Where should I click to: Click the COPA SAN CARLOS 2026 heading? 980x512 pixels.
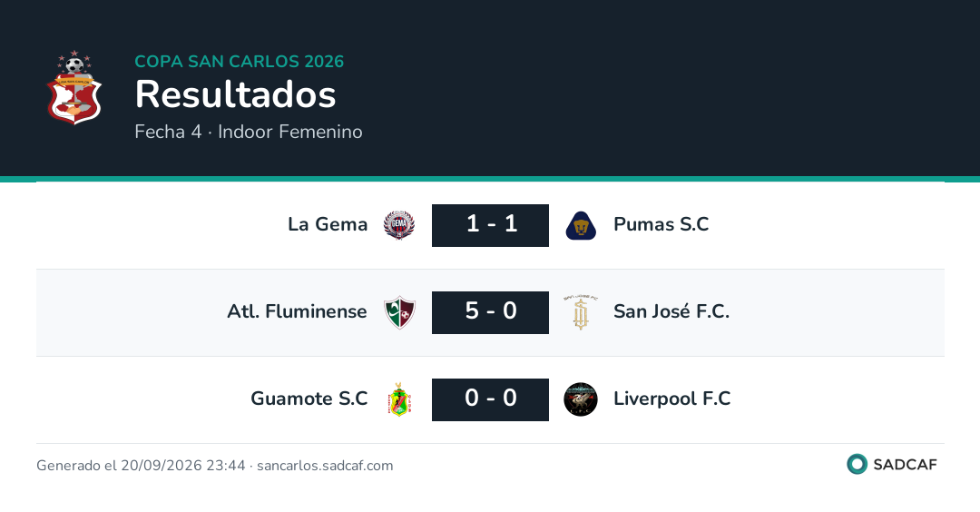coord(240,61)
